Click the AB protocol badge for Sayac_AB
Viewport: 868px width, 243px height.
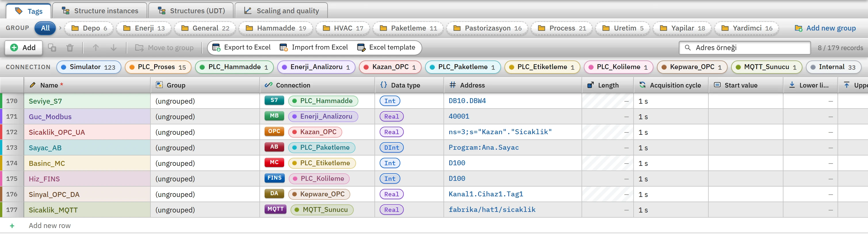coord(274,147)
